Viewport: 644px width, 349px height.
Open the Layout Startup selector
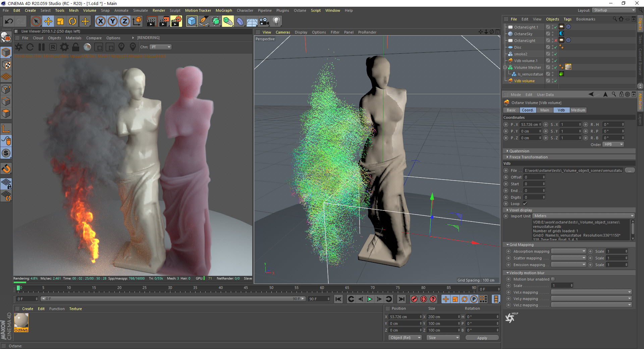[x=614, y=10]
